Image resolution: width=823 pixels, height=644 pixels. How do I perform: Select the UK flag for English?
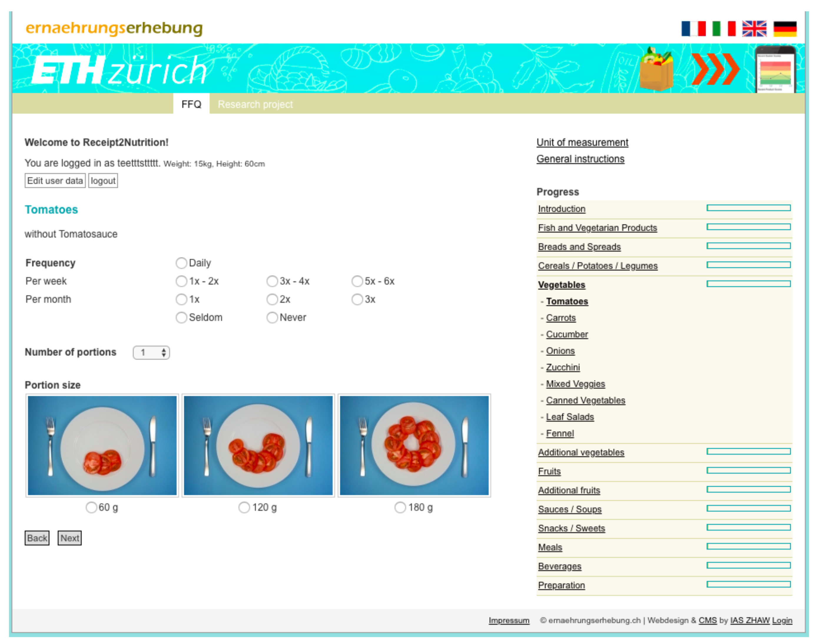tap(754, 29)
